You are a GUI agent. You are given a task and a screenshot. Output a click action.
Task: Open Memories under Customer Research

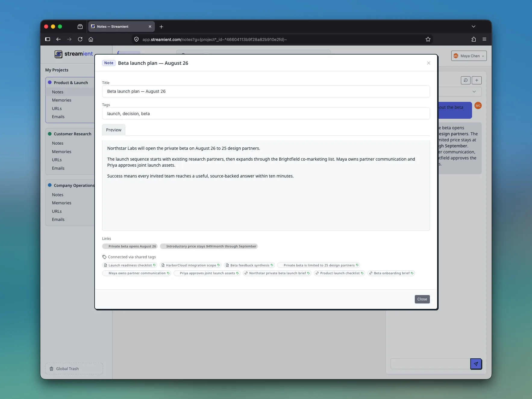(x=61, y=152)
